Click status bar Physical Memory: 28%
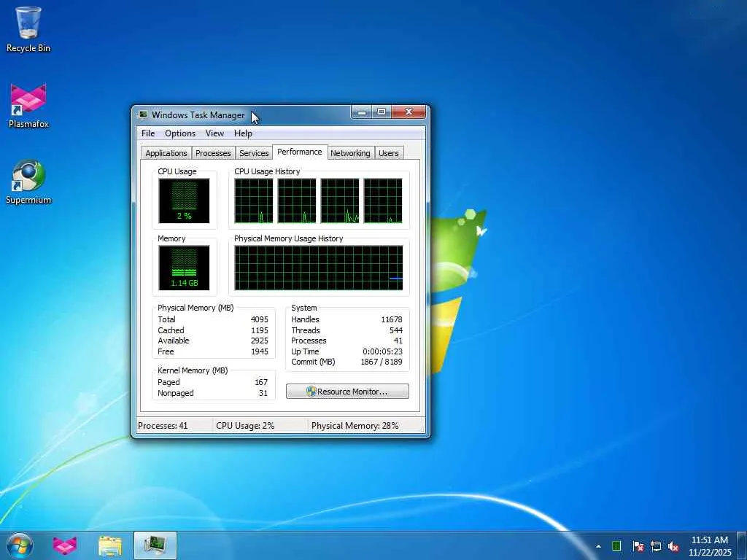Image resolution: width=747 pixels, height=560 pixels. (x=355, y=426)
